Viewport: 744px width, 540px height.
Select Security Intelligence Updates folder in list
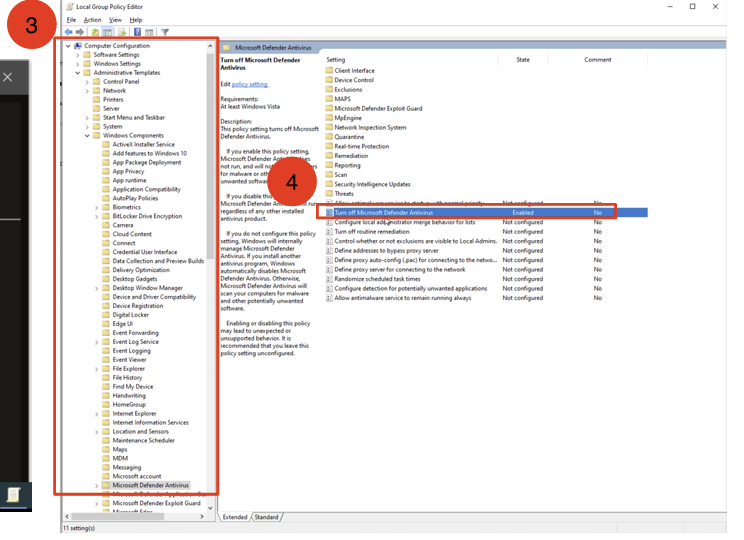tap(372, 184)
